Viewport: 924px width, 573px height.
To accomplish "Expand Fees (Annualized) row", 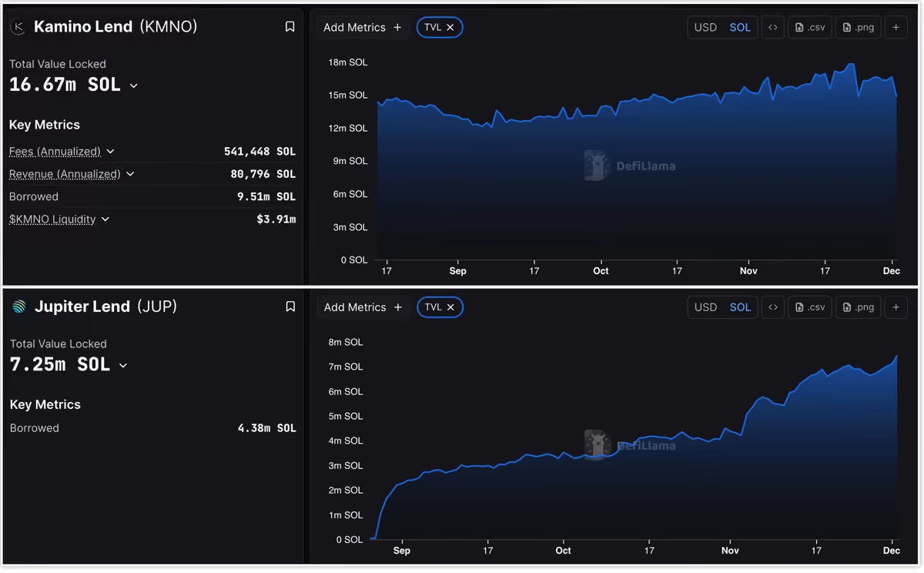I will (110, 151).
